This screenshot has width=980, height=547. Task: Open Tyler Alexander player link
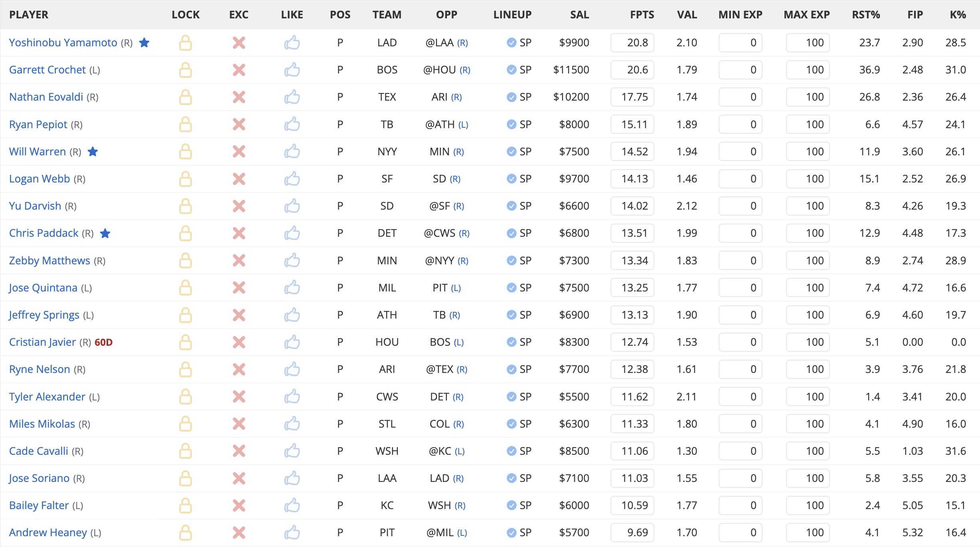47,396
